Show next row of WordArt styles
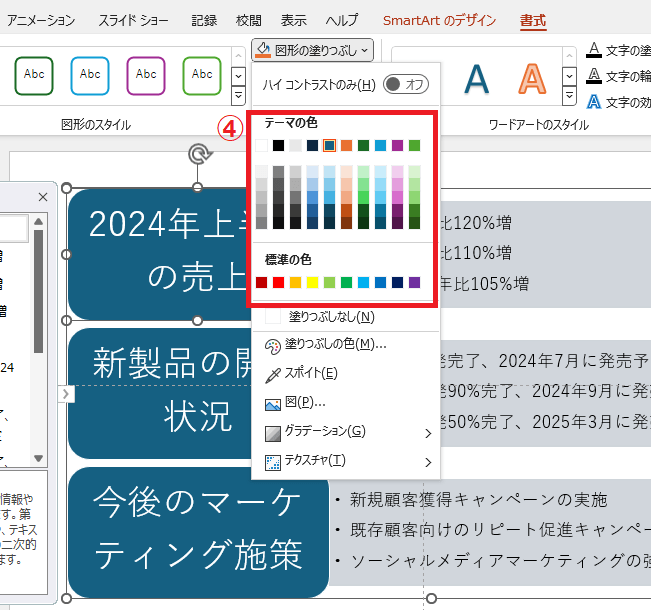Screen dimensions: 651x610 tap(569, 76)
